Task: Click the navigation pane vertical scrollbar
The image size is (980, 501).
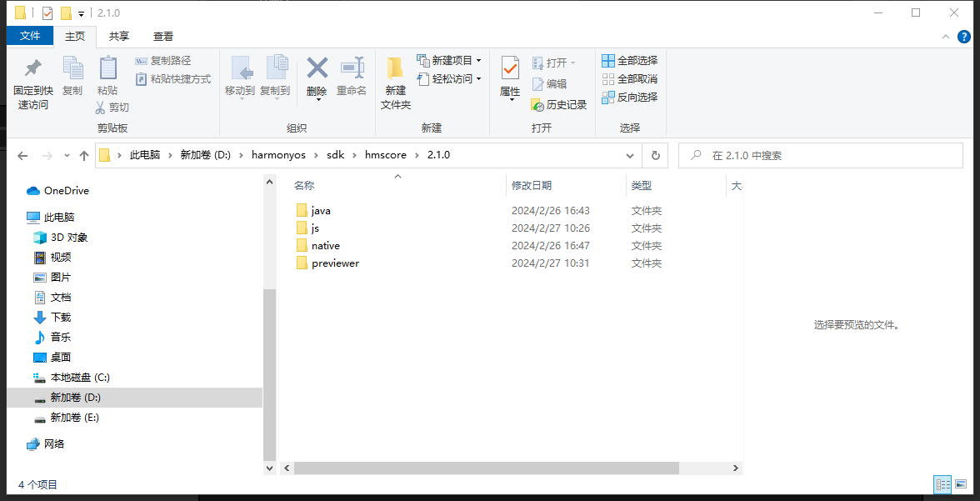Action: 269,375
